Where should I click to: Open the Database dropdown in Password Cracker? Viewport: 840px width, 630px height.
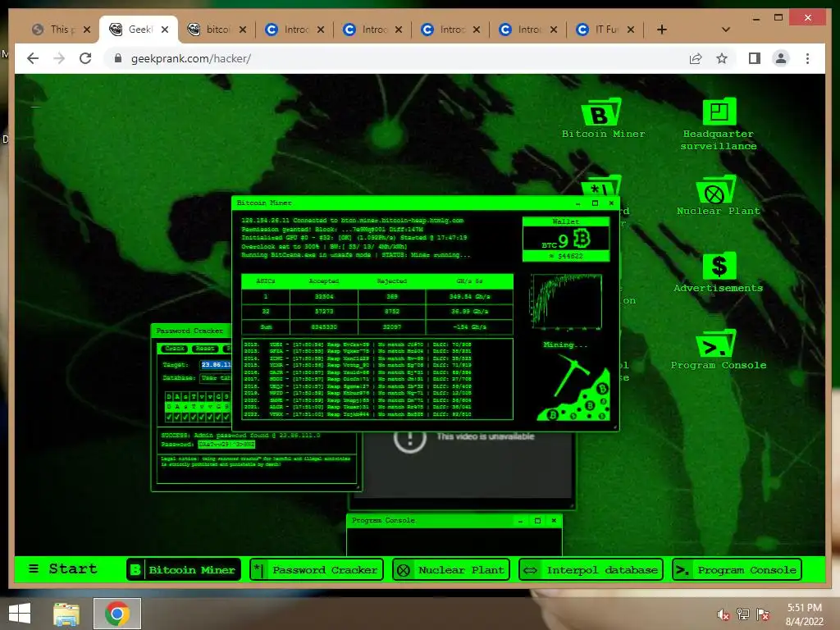click(216, 377)
